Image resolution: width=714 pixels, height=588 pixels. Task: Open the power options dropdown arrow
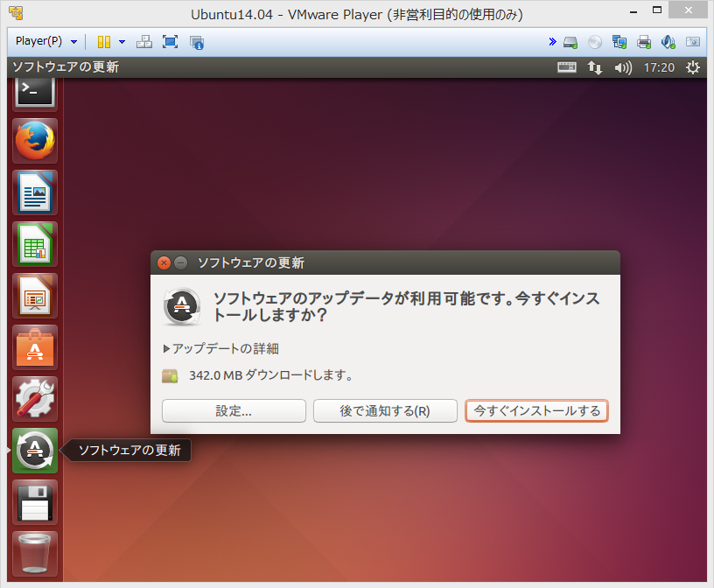tap(122, 42)
